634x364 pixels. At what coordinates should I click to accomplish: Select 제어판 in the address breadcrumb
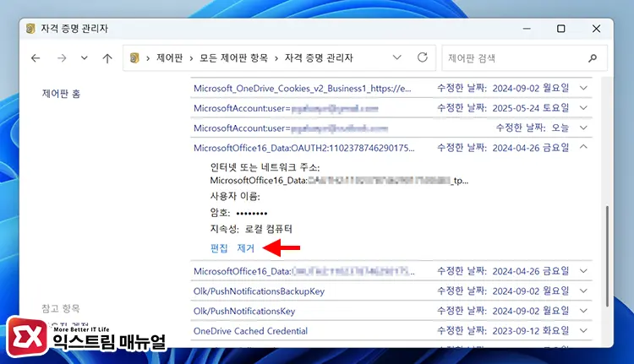[x=169, y=58]
